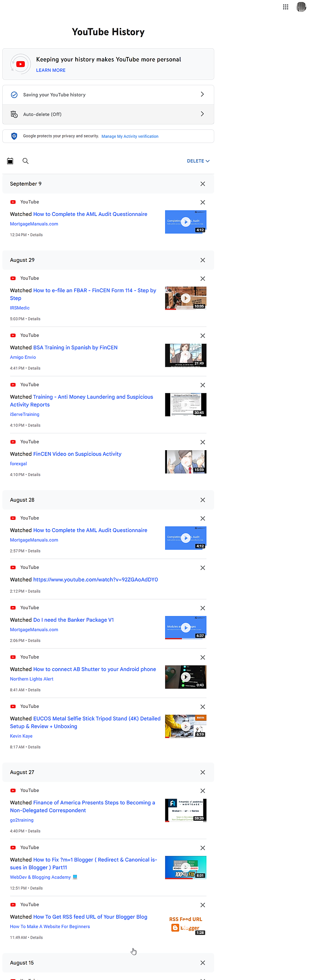Visit IRSMedic channel link
Screen dimensions: 309x980
pos(20,308)
